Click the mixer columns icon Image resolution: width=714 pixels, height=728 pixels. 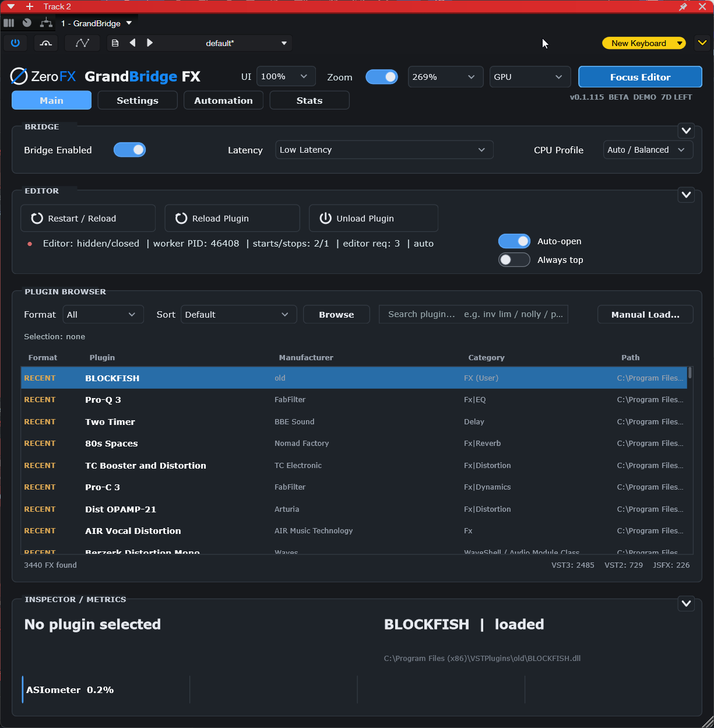tap(9, 23)
